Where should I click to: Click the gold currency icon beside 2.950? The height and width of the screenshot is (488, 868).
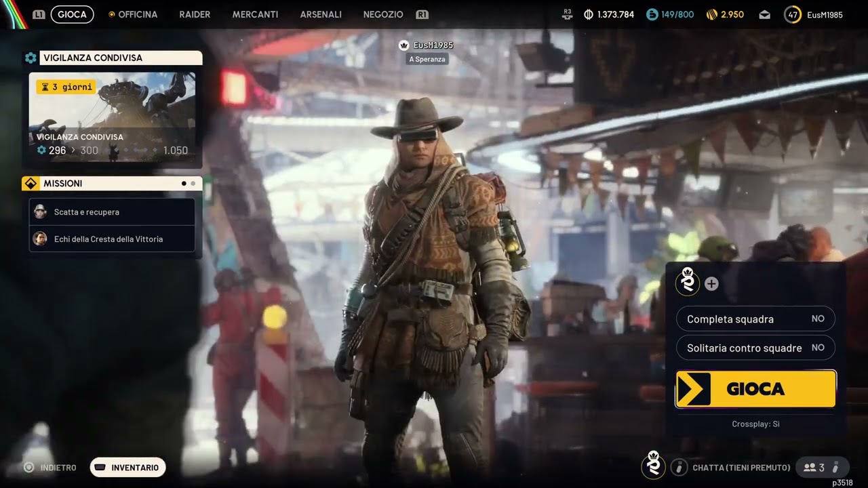(x=711, y=14)
